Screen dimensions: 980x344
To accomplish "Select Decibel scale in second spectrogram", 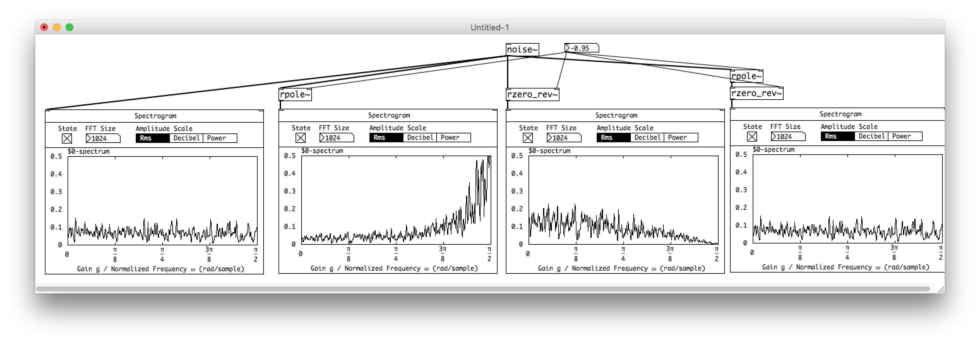I will pyautogui.click(x=420, y=138).
